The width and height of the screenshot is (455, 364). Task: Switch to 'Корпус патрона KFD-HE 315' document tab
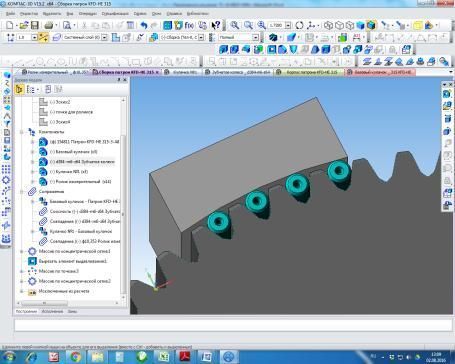coord(308,72)
